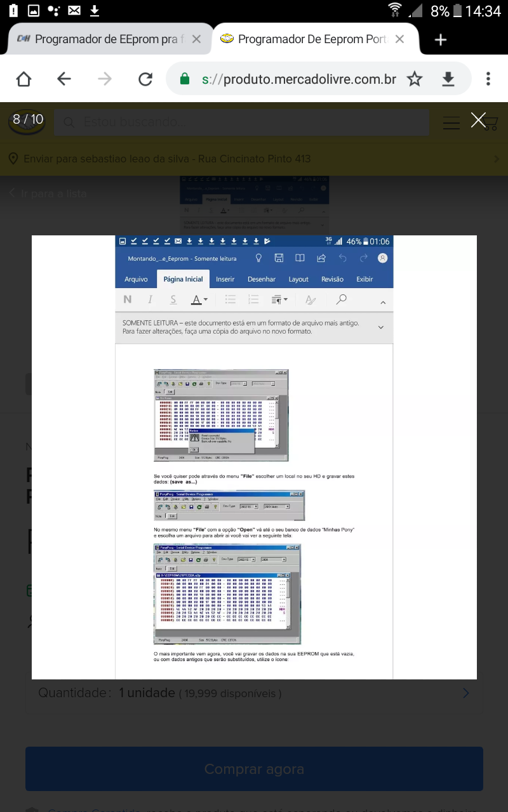Screen dimensions: 508x812
Task: Open Chrome's three-dot menu
Action: click(488, 79)
